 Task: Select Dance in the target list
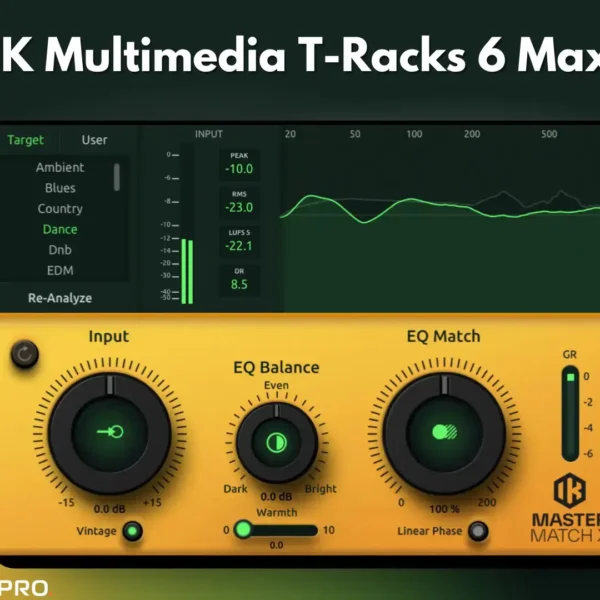60,230
